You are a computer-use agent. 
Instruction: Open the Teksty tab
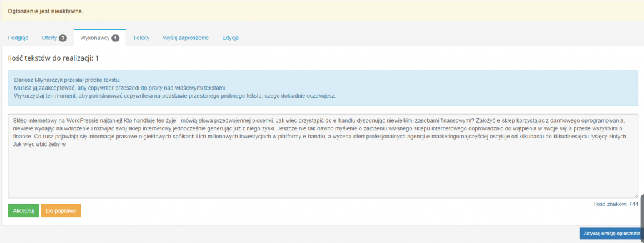coord(141,38)
